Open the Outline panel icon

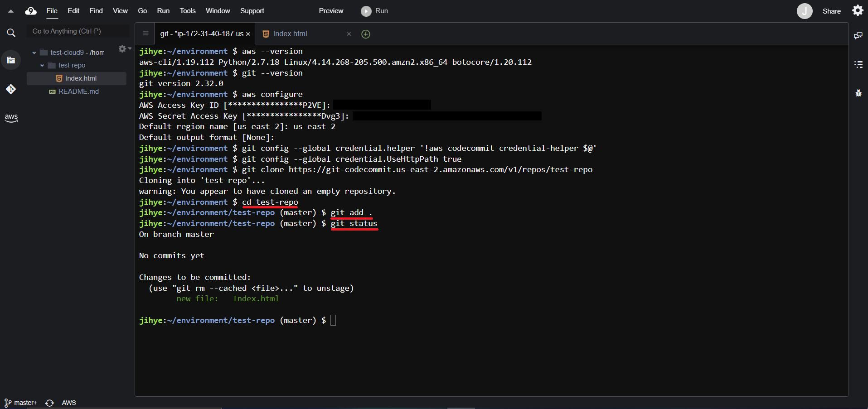(858, 64)
